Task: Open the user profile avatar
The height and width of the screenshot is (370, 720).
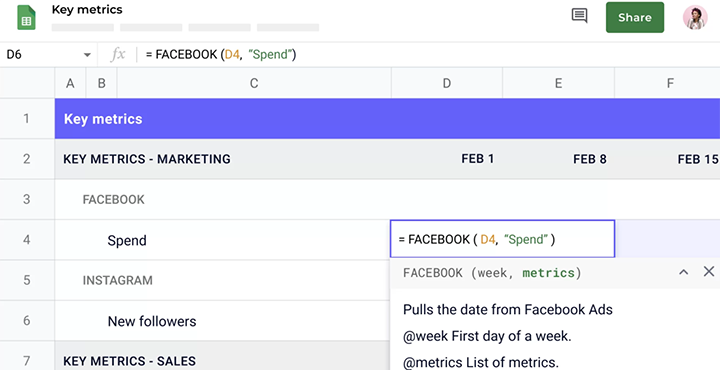Action: [695, 17]
